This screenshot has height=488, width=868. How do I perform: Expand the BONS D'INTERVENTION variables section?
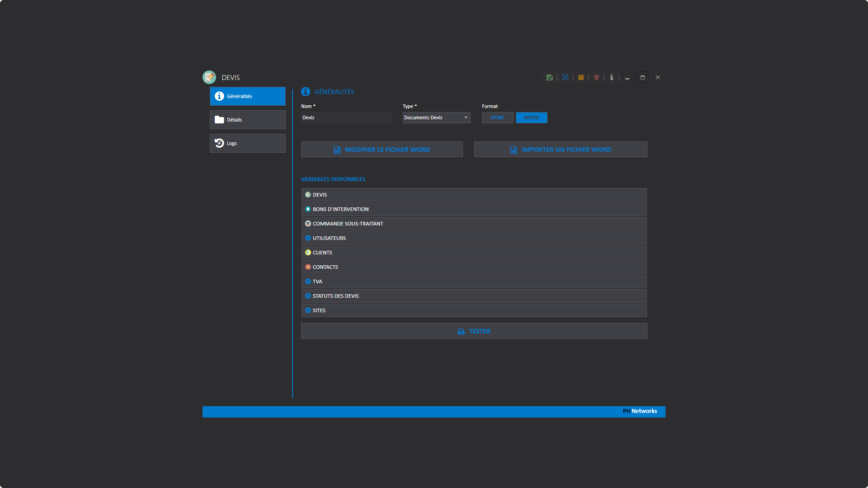click(474, 209)
